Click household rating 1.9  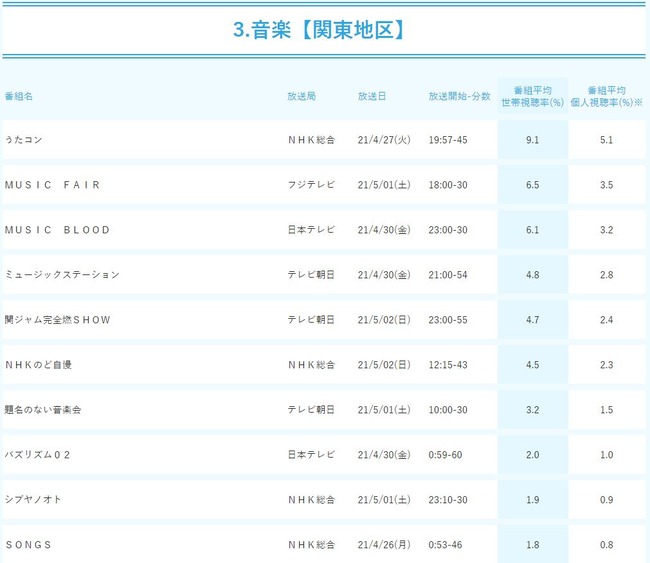coord(533,500)
